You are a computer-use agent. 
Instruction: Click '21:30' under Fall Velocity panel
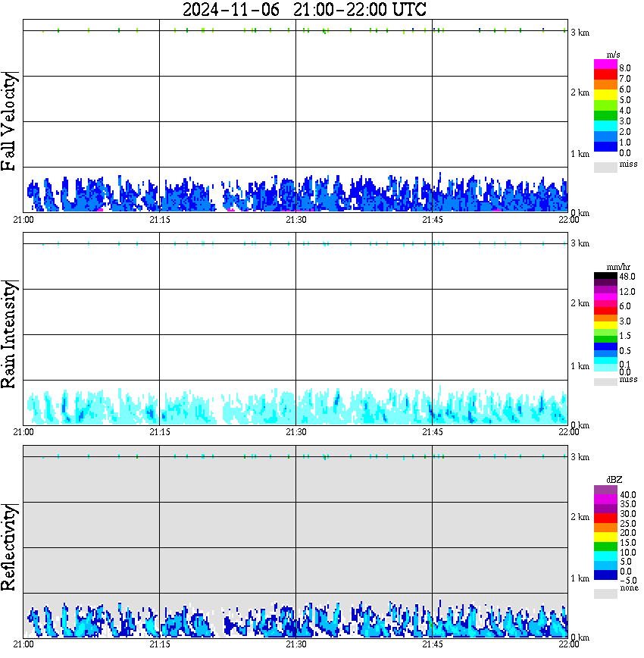pyautogui.click(x=296, y=220)
